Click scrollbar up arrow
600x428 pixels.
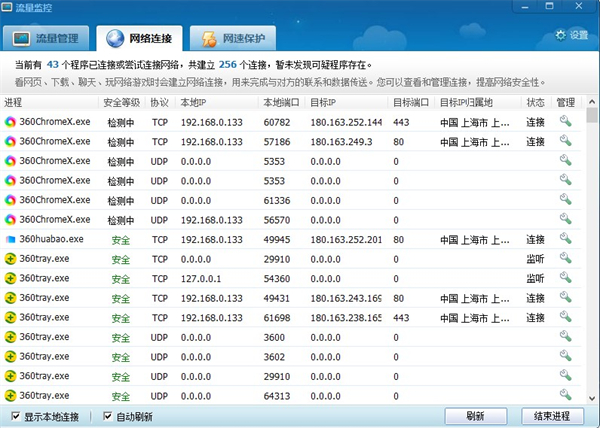pos(592,101)
